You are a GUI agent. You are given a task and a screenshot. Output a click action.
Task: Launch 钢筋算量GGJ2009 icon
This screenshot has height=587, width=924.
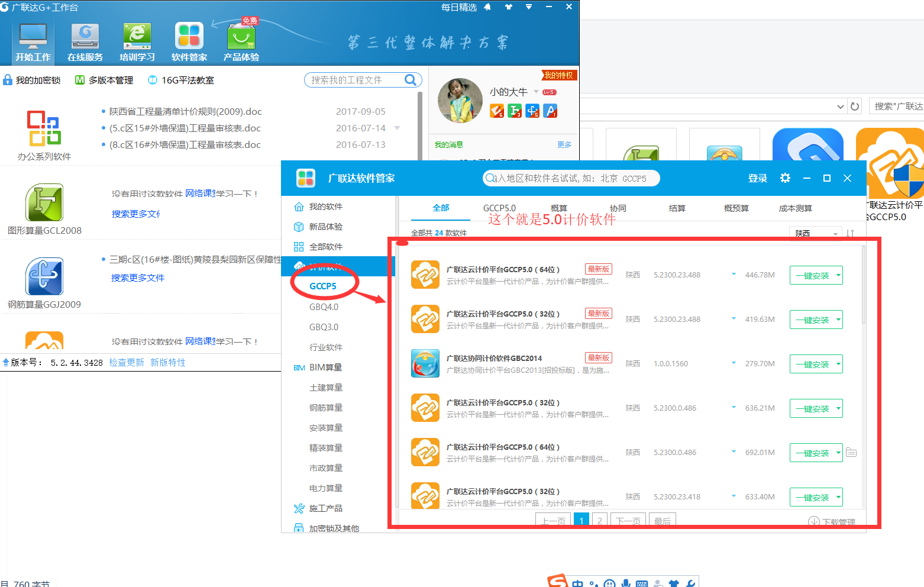(x=44, y=276)
